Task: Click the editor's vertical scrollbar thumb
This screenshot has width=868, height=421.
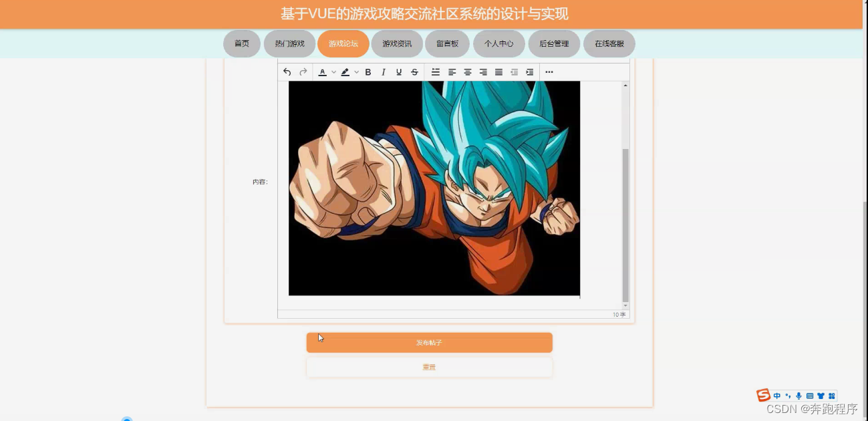Action: pos(625,225)
